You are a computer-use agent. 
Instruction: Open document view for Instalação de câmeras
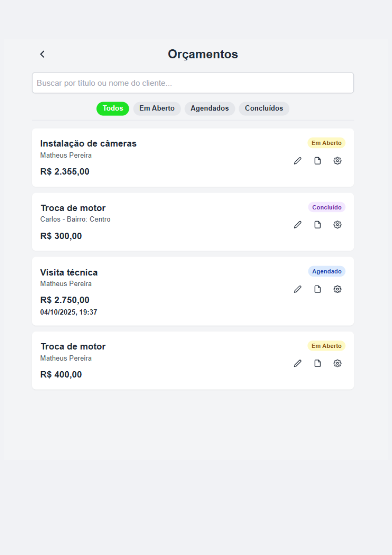pyautogui.click(x=317, y=161)
